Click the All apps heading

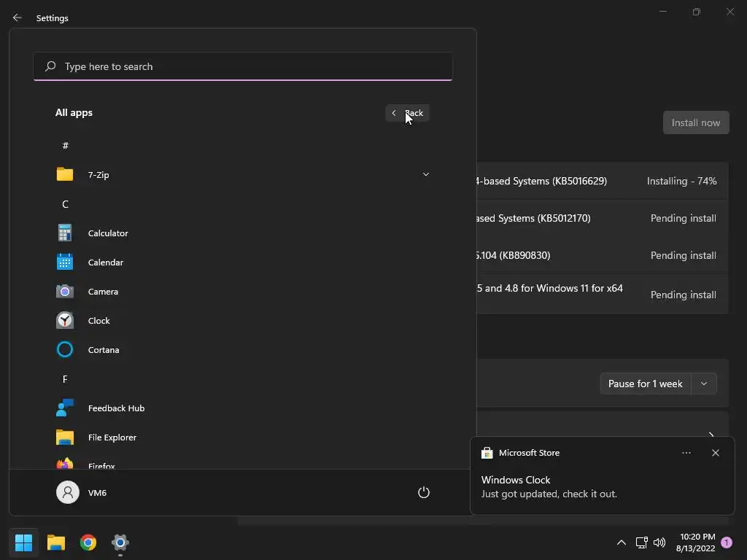(74, 112)
